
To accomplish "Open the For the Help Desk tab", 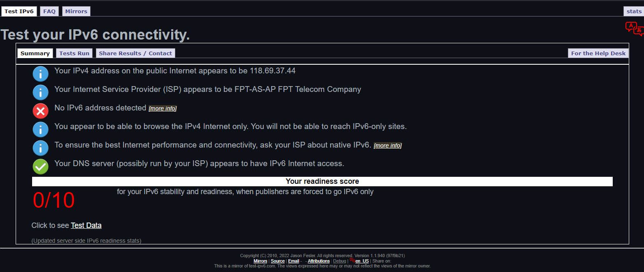I will pos(598,53).
